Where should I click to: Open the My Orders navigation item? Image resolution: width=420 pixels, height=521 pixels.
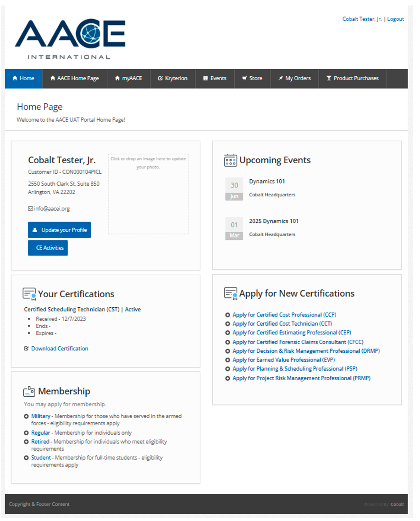point(295,78)
